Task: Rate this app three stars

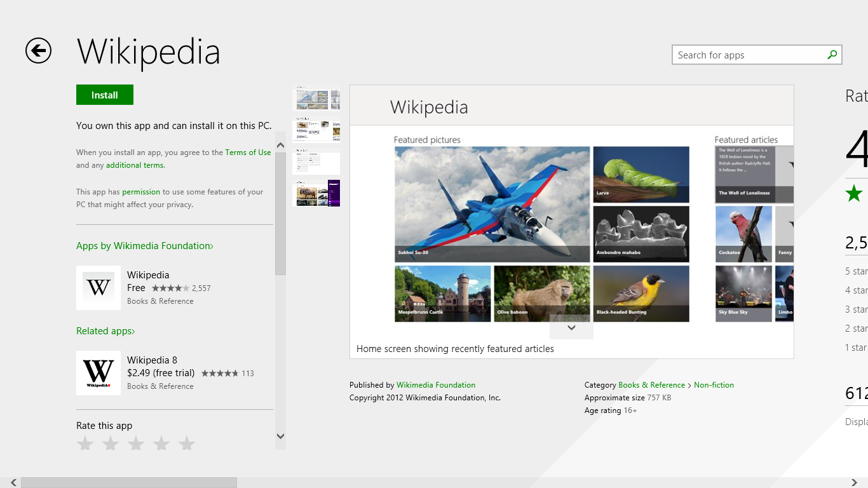Action: coord(136,443)
